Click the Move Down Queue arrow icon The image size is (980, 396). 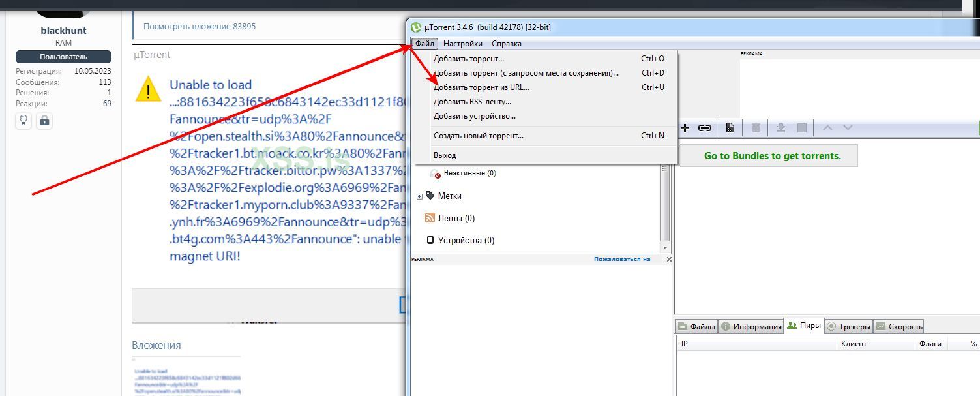pos(848,128)
